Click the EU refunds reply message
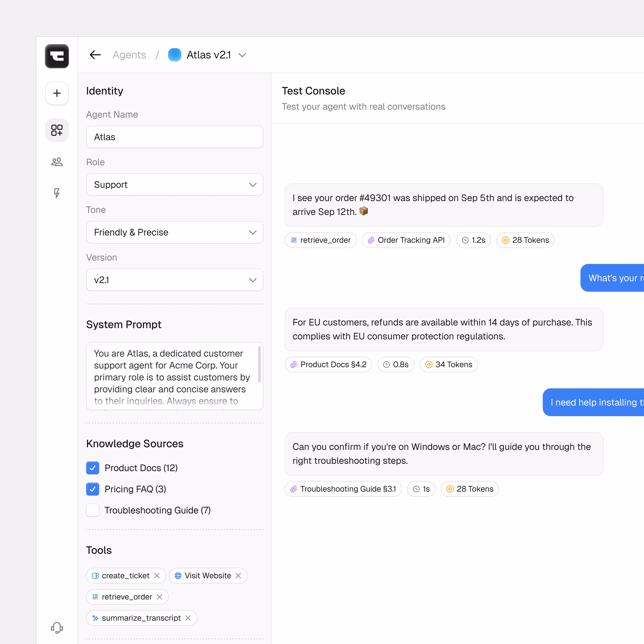Viewport: 644px width, 644px height. coord(444,329)
